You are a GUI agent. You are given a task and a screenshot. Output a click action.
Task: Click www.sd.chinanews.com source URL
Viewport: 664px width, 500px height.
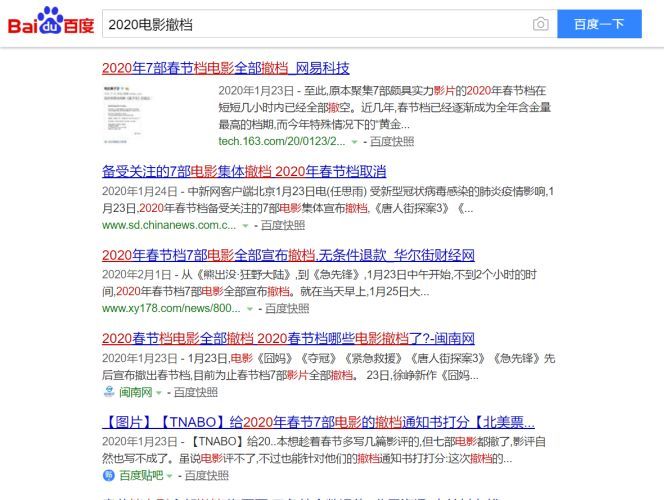tap(169, 225)
